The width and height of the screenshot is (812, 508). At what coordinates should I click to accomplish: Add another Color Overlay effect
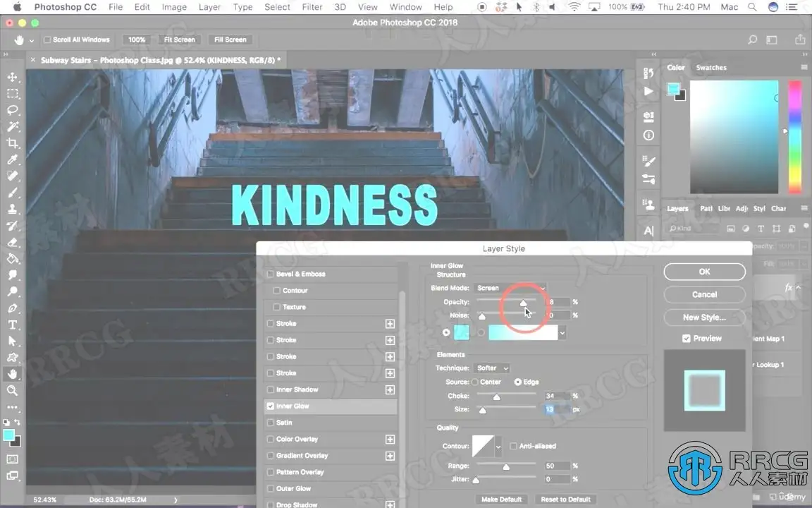(390, 439)
